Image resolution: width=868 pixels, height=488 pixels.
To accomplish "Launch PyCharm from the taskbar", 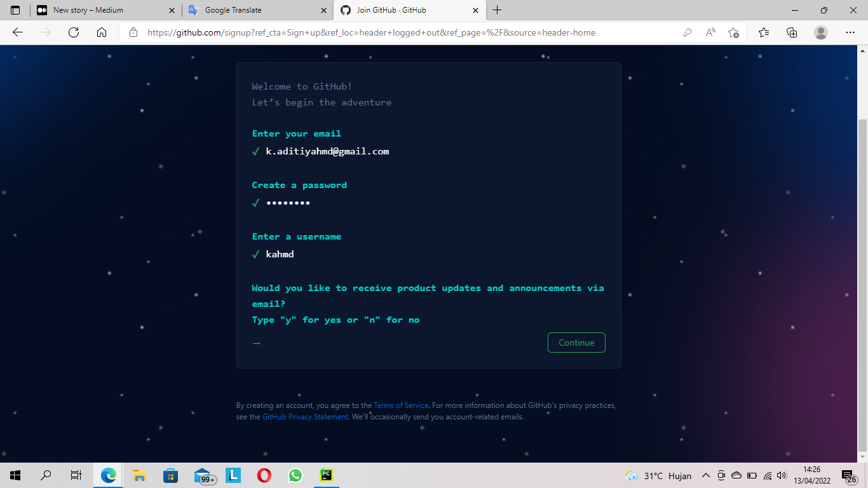I will (x=326, y=475).
